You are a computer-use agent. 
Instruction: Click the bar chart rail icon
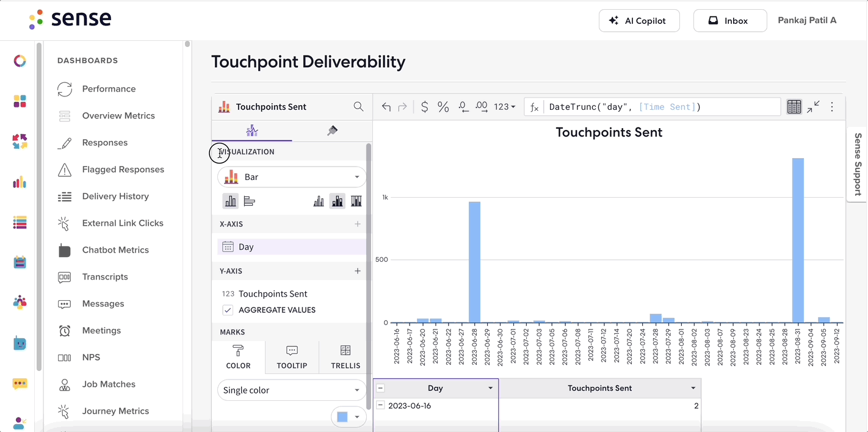coord(20,182)
